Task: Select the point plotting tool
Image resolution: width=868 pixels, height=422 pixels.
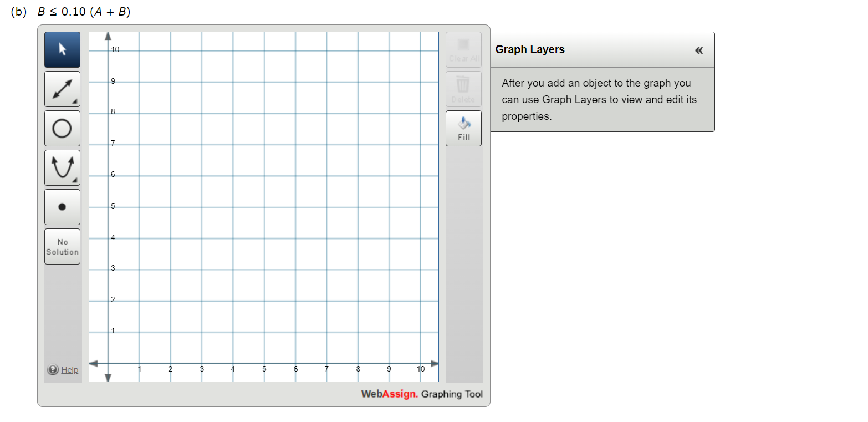Action: tap(62, 206)
